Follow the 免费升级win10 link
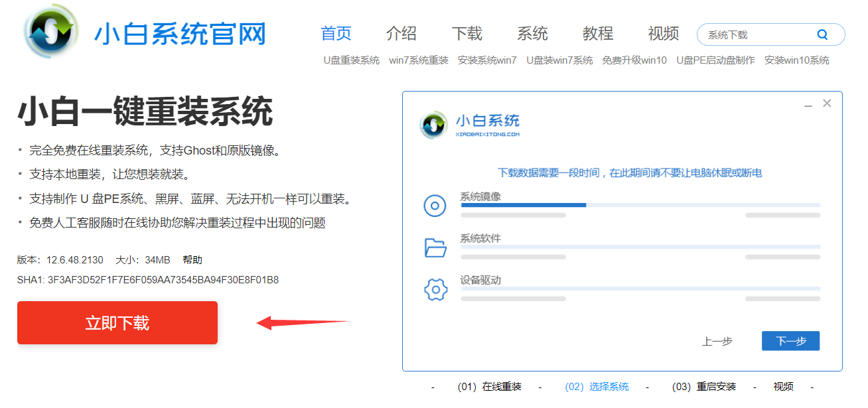This screenshot has width=868, height=408. [x=634, y=60]
